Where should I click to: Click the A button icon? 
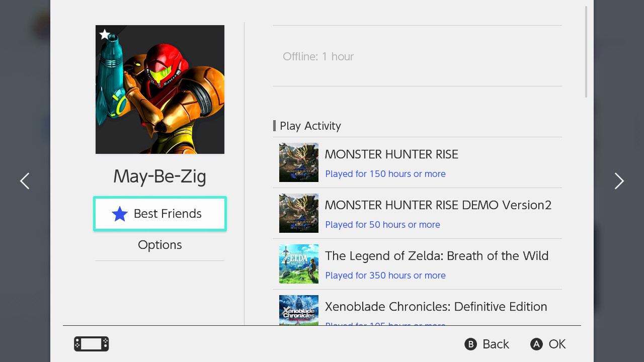pos(536,344)
